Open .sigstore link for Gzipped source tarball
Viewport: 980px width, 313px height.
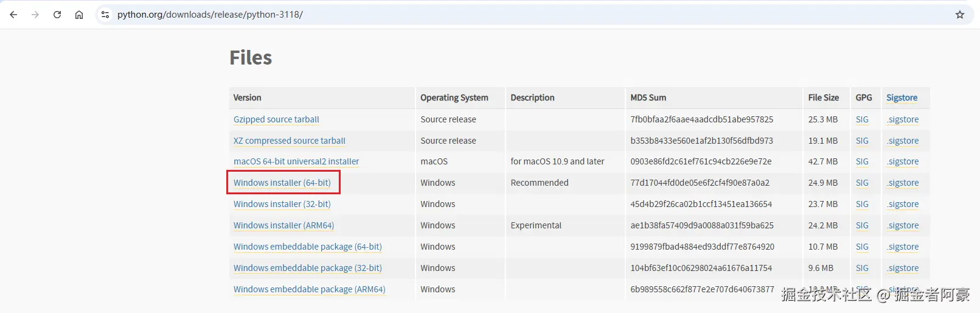tap(903, 119)
